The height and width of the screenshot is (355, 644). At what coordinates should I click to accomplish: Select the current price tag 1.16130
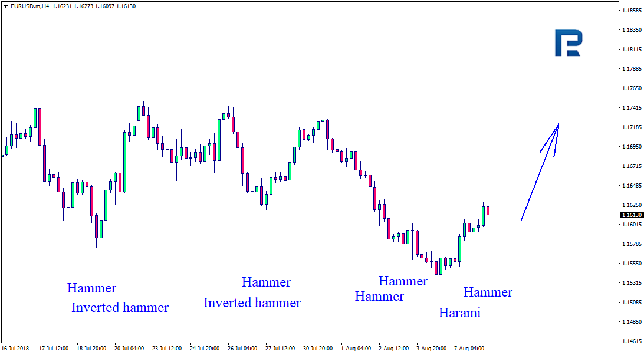(630, 215)
